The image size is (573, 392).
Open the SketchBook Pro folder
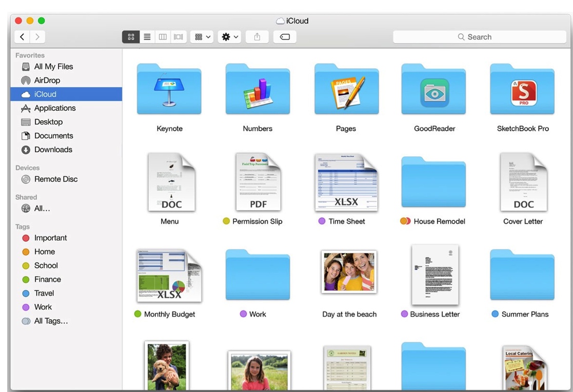[x=522, y=89]
